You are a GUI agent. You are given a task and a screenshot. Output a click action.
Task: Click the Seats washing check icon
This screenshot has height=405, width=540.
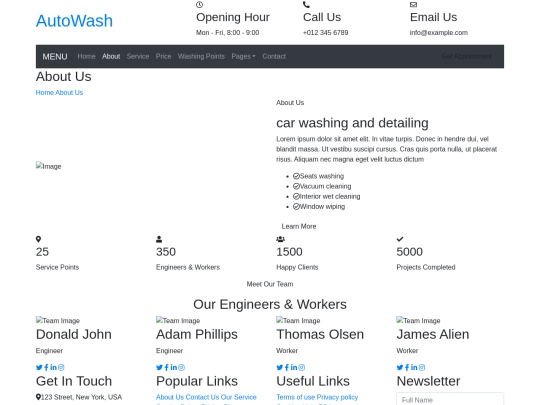[296, 176]
